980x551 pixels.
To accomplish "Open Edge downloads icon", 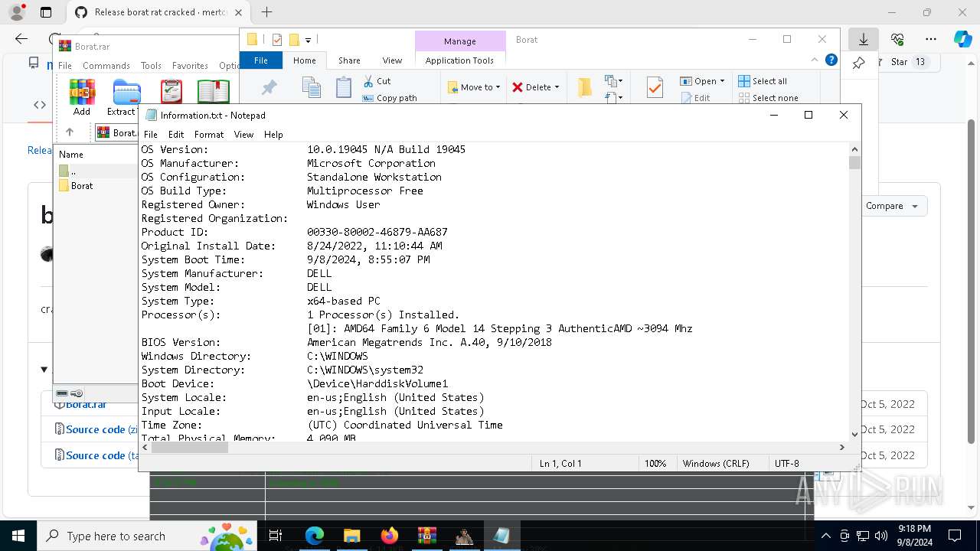I will click(x=864, y=39).
